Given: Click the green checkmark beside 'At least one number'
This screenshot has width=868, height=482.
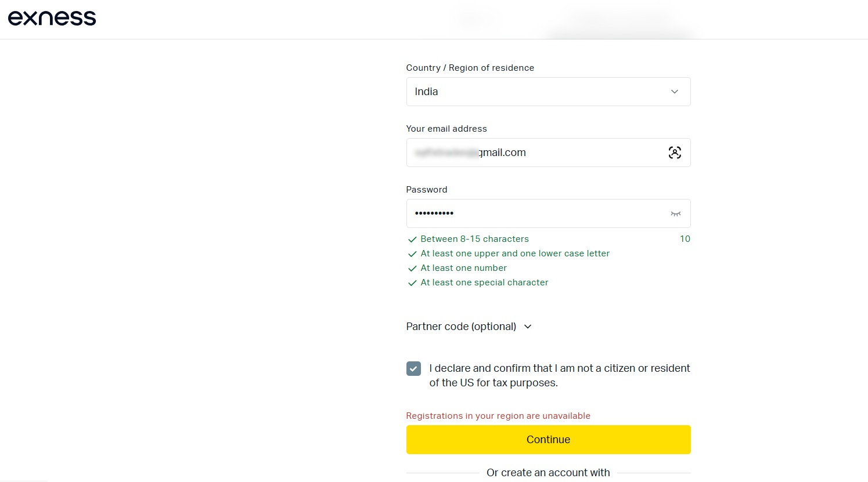Looking at the screenshot, I should [412, 268].
